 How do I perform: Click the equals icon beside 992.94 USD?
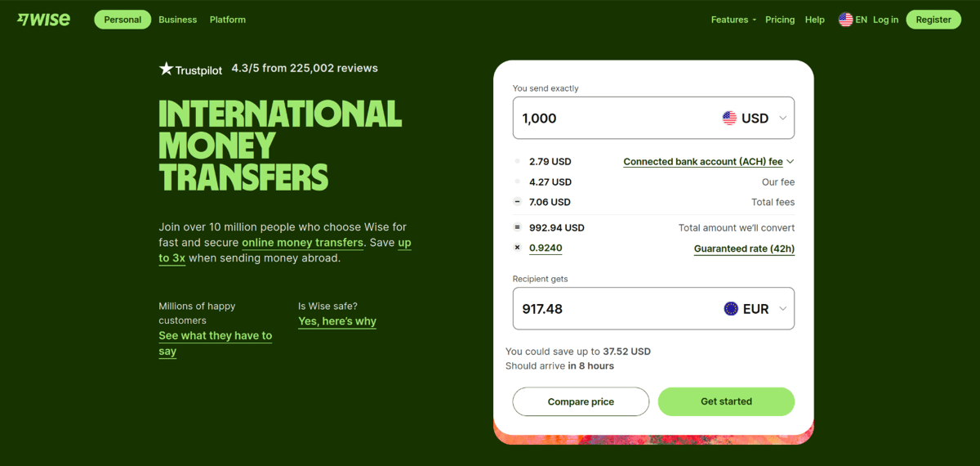click(x=517, y=228)
